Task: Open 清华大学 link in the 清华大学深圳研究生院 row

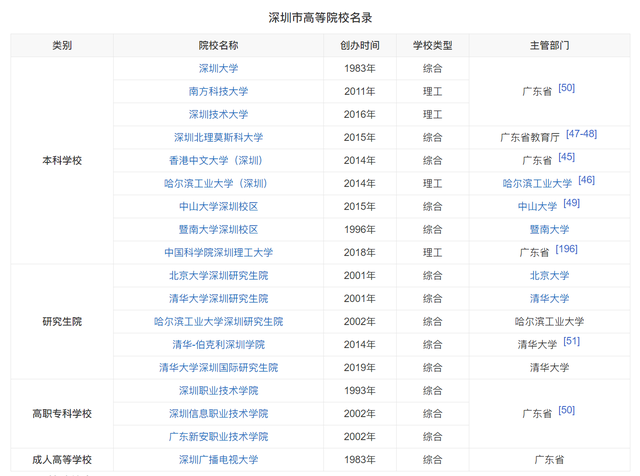Action: tap(549, 298)
